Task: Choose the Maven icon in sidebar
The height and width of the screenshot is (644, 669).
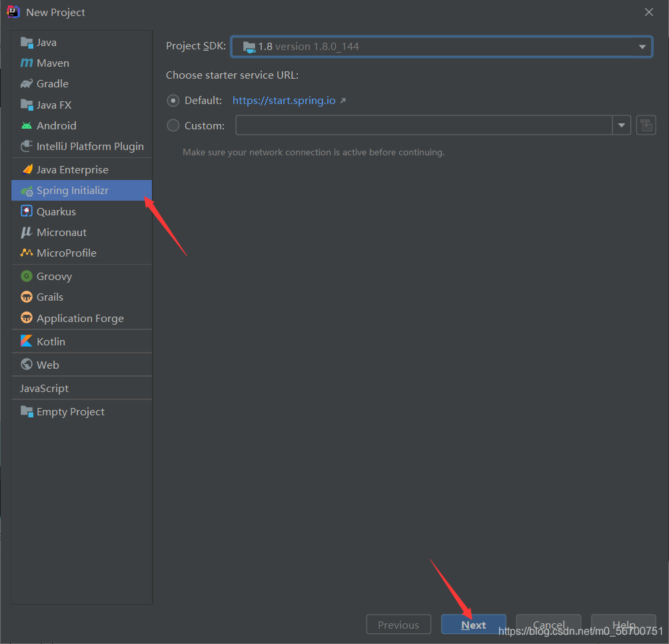Action: [x=27, y=63]
